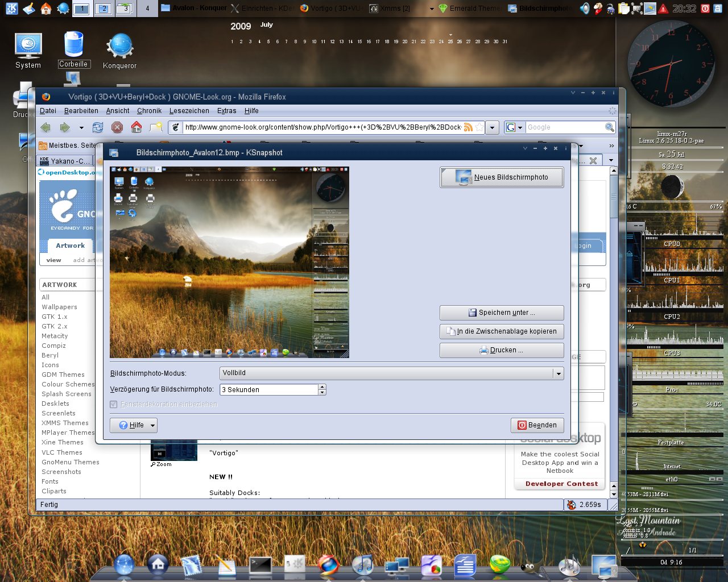Launch terminal icon in bottom dock
This screenshot has height=582, width=728.
(260, 565)
